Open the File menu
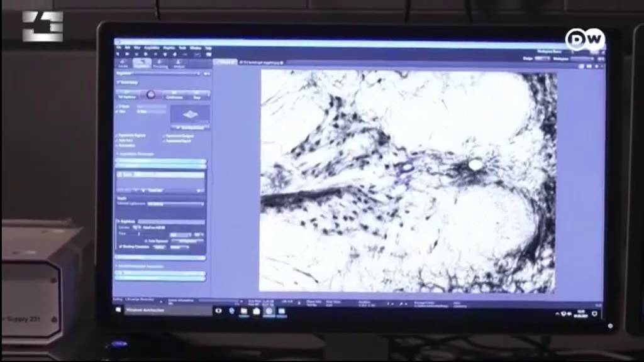 pos(119,48)
